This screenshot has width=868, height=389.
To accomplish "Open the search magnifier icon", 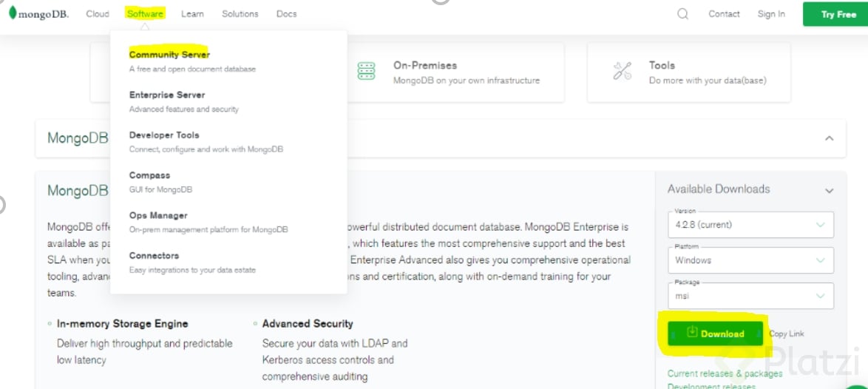I will [682, 14].
